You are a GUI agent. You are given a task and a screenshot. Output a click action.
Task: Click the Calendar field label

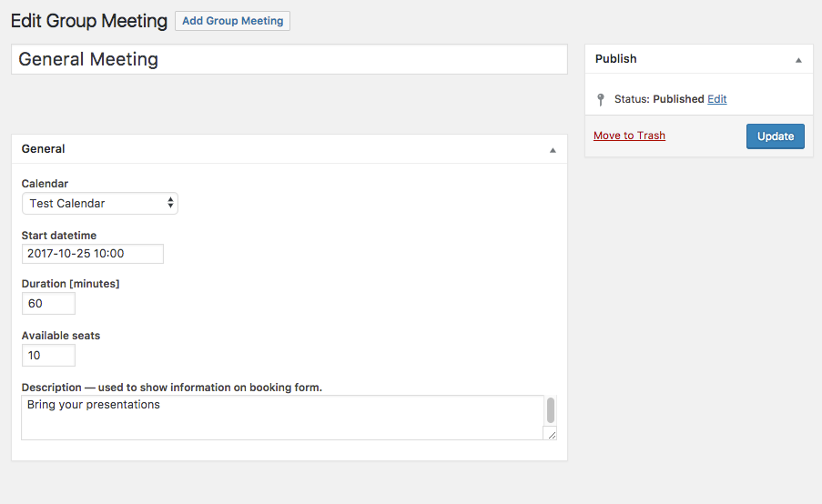tap(45, 184)
